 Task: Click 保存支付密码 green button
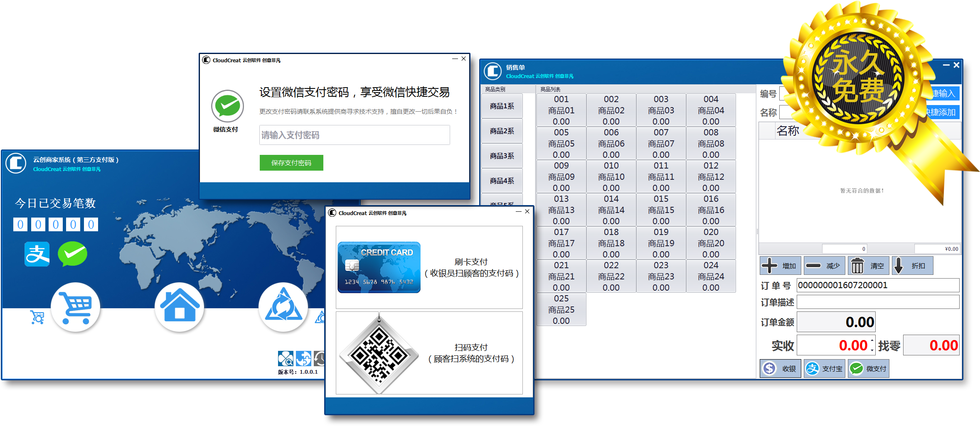(x=291, y=163)
